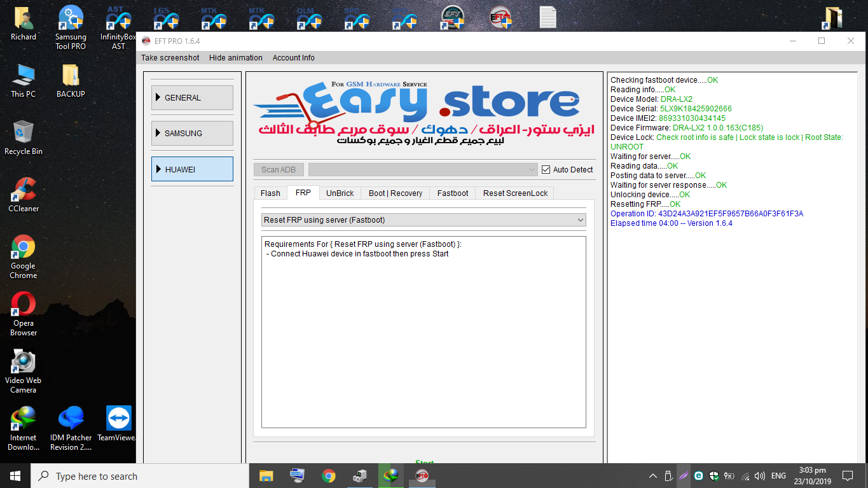Open the Boot | Recovery tab
The image size is (868, 488).
click(396, 193)
